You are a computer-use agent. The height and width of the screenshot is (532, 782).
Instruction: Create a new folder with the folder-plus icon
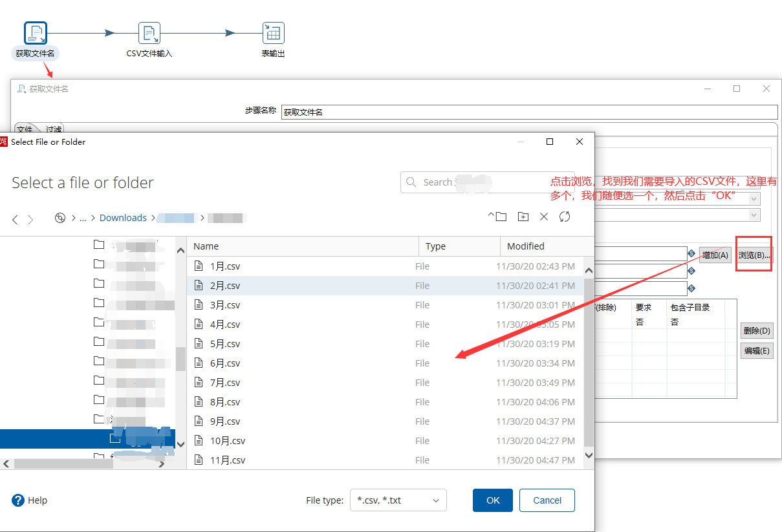(523, 217)
